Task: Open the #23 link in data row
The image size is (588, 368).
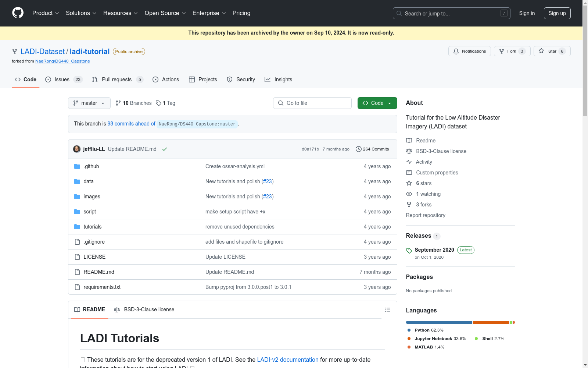Action: tap(268, 181)
